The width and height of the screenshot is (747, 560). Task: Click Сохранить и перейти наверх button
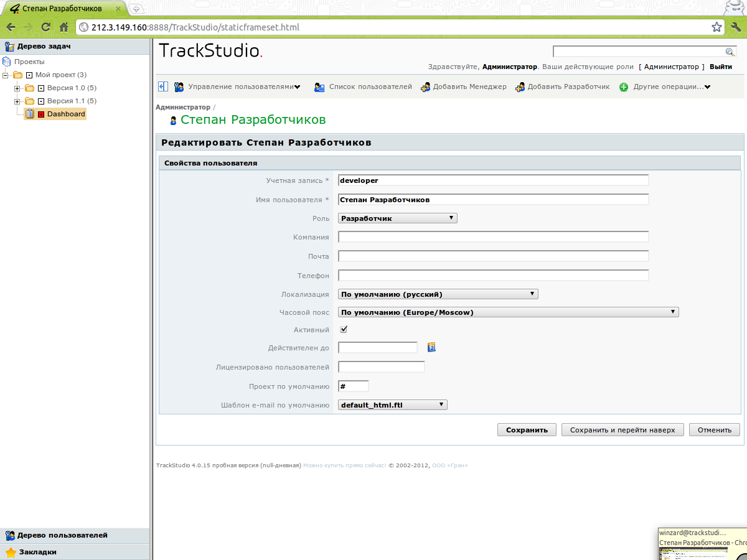click(622, 430)
